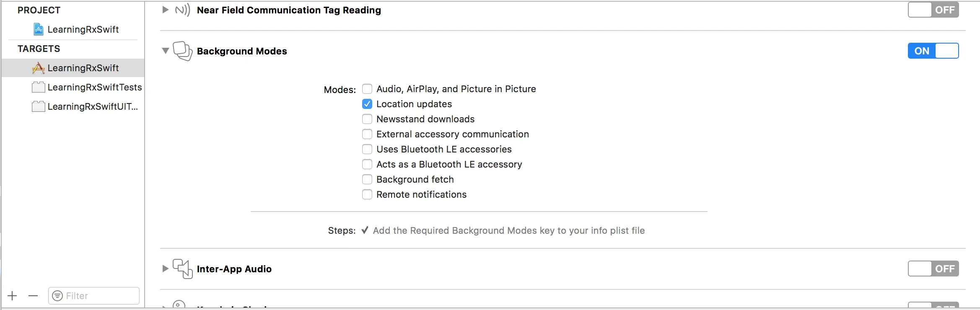The height and width of the screenshot is (310, 980).
Task: Turn off the Background Modes switch
Action: [x=933, y=51]
